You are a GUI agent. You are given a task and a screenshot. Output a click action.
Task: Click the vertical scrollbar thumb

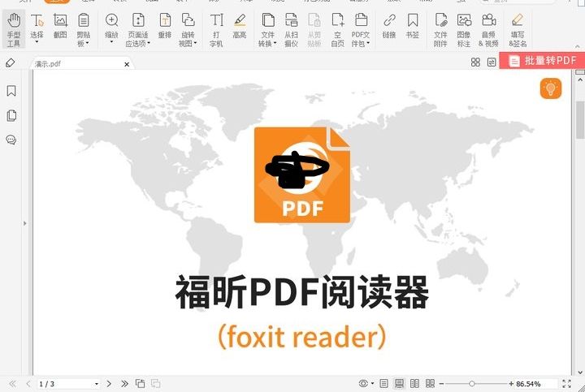click(x=580, y=120)
